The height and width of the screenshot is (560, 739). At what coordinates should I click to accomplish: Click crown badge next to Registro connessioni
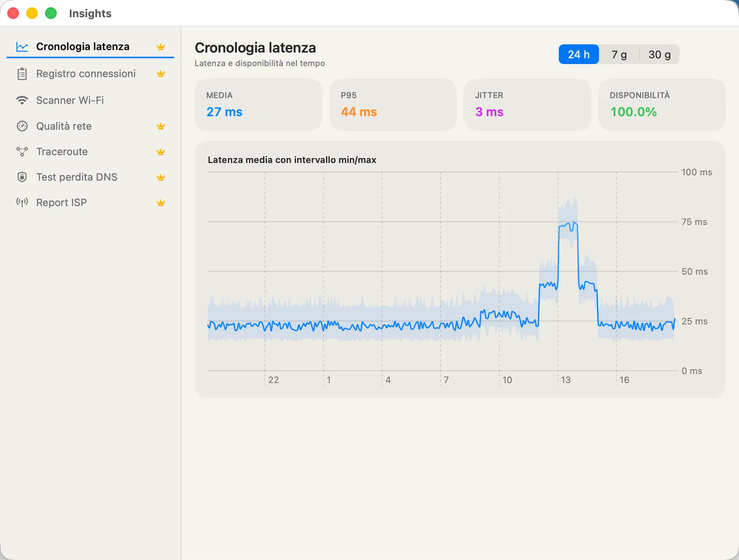[161, 74]
